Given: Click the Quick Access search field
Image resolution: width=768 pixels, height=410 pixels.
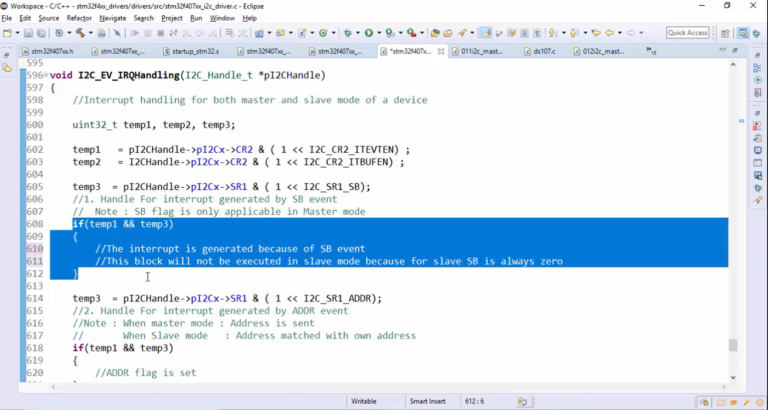Looking at the screenshot, I should tap(688, 33).
